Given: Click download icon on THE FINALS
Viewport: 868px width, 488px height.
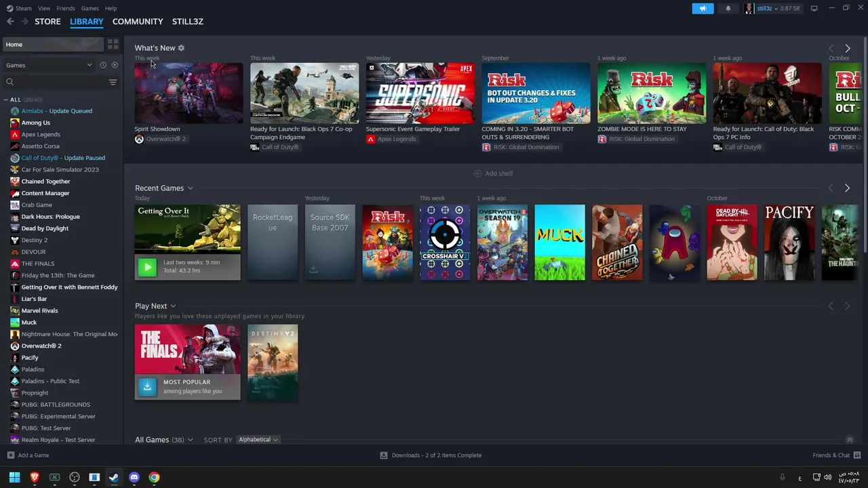Looking at the screenshot, I should coord(147,386).
